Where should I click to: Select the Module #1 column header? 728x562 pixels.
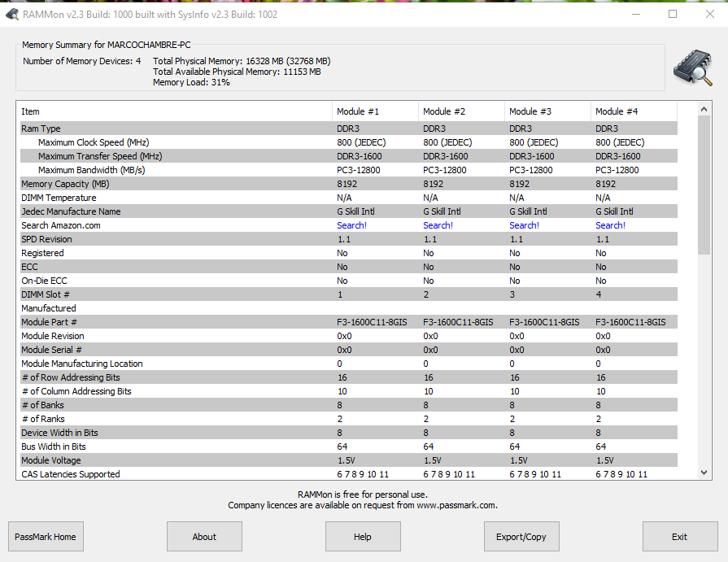click(375, 111)
